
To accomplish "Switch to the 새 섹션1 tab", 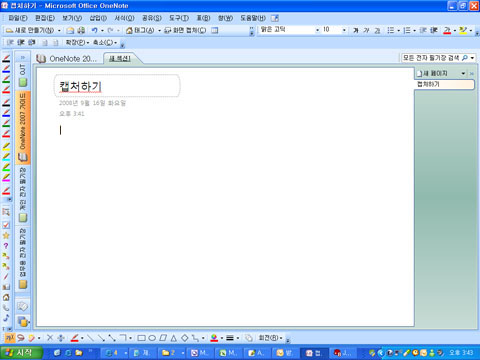I will [x=120, y=59].
